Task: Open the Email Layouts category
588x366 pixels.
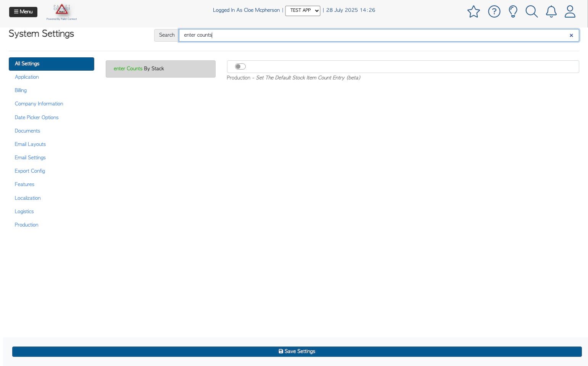Action: coord(30,144)
